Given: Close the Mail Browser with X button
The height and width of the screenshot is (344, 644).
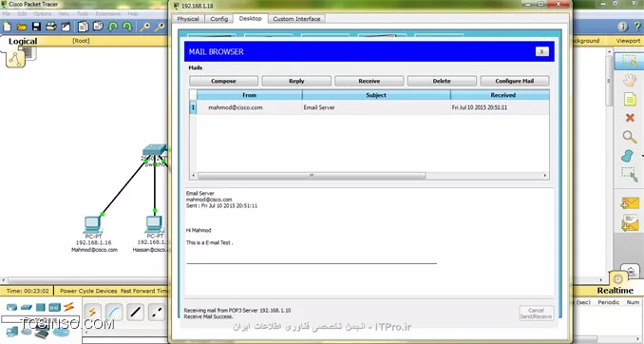Looking at the screenshot, I should [x=541, y=51].
